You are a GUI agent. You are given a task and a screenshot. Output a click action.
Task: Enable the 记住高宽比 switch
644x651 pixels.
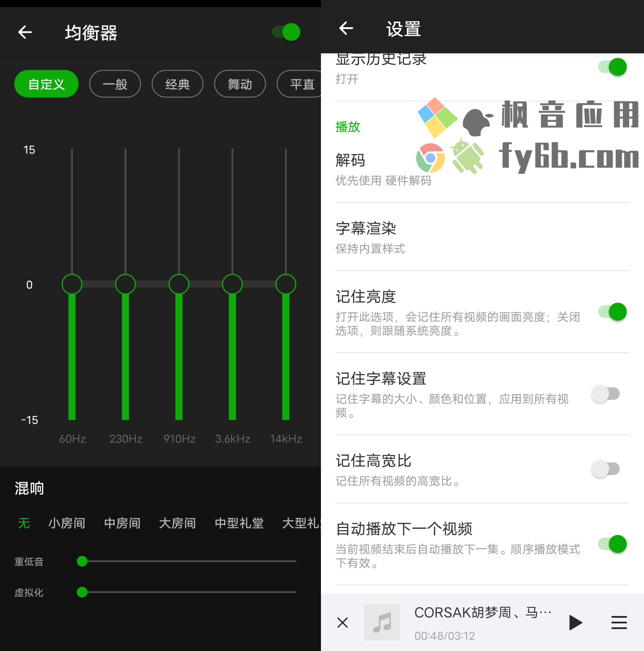pos(605,469)
